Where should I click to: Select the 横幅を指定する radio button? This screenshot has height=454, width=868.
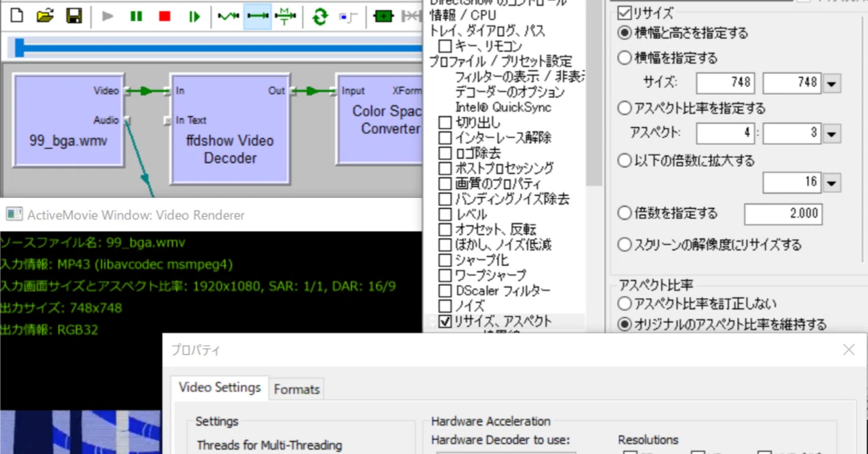pos(625,58)
